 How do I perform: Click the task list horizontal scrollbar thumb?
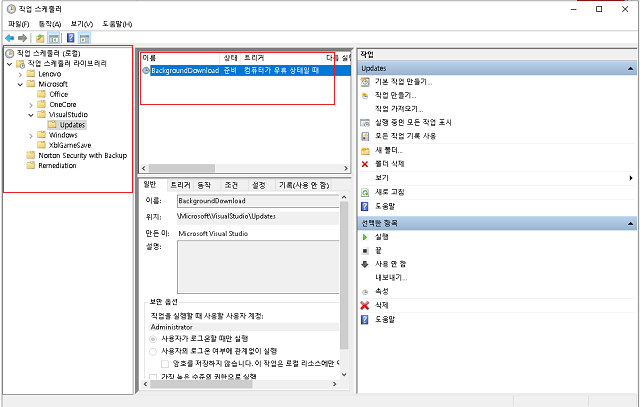pos(182,168)
